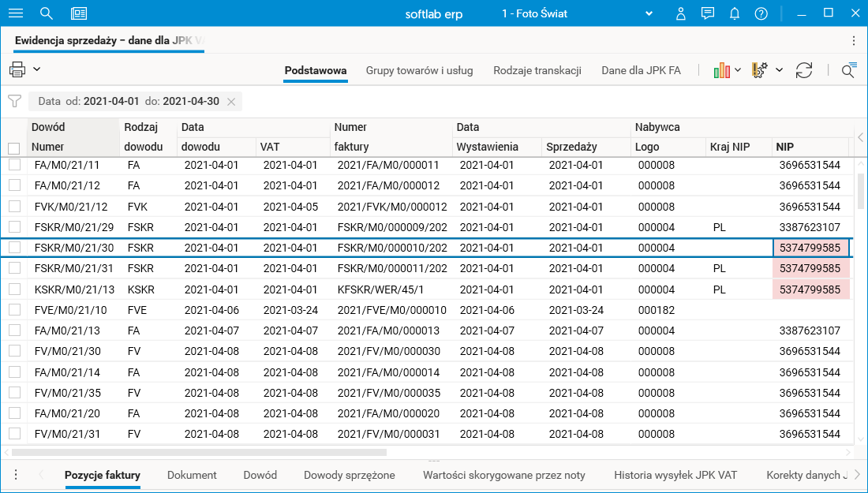Image resolution: width=868 pixels, height=493 pixels.
Task: Open the Pozycje faktury bottom tab
Action: click(x=103, y=475)
